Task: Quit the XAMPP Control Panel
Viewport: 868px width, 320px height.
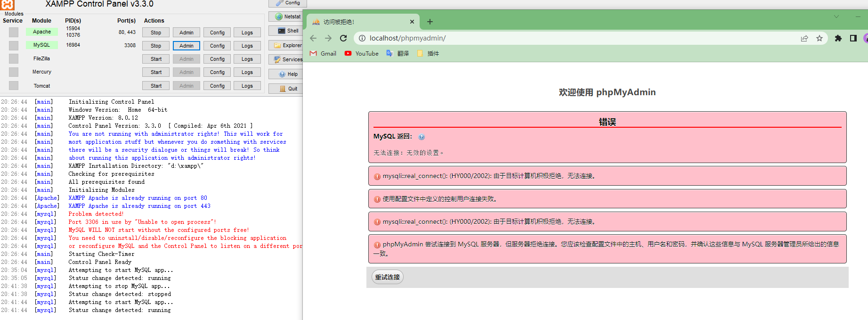Action: click(x=285, y=89)
